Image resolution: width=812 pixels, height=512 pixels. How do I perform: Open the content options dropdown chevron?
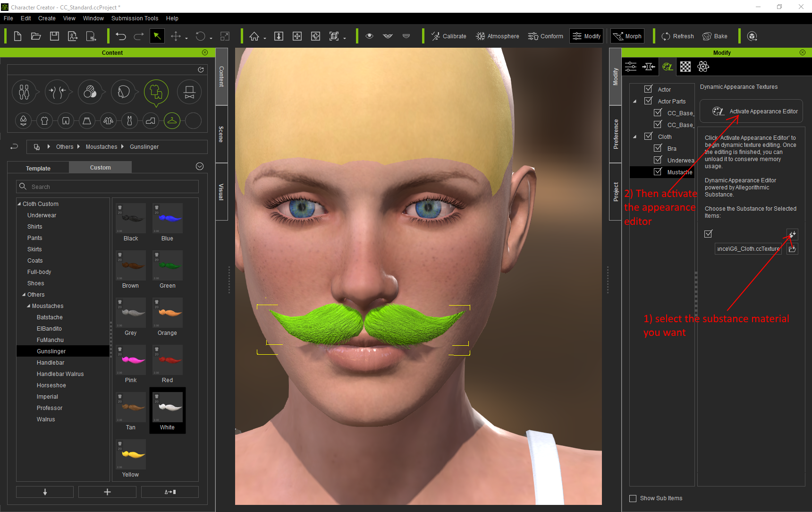200,166
